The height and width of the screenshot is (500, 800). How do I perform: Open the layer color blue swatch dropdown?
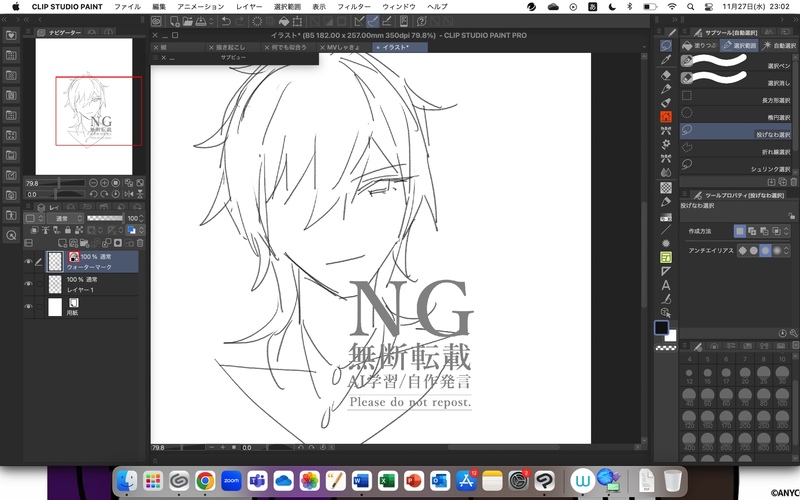click(135, 231)
